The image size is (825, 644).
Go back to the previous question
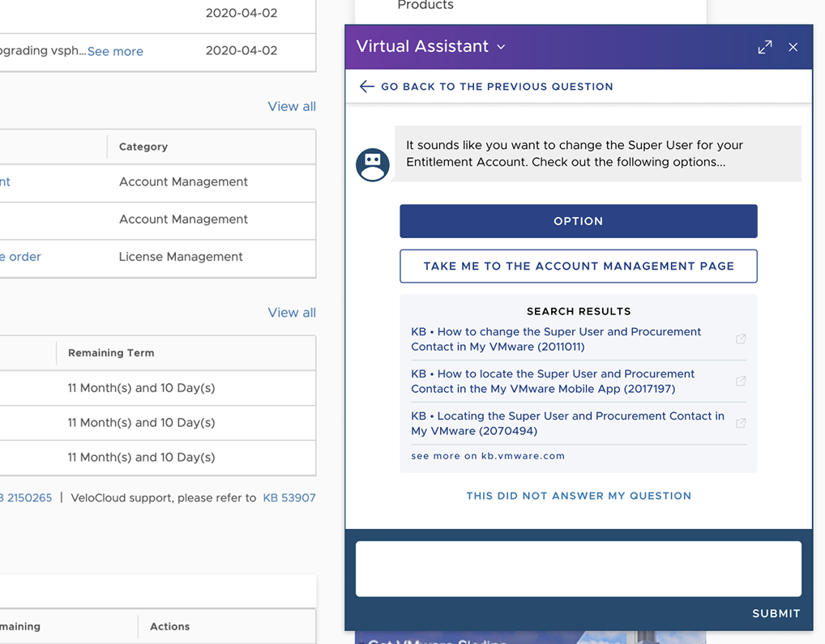497,86
